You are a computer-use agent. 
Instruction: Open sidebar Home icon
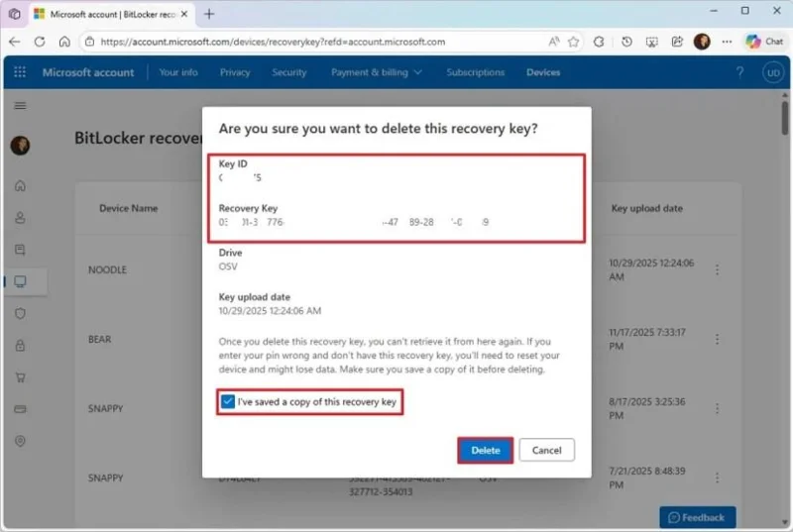(20, 185)
